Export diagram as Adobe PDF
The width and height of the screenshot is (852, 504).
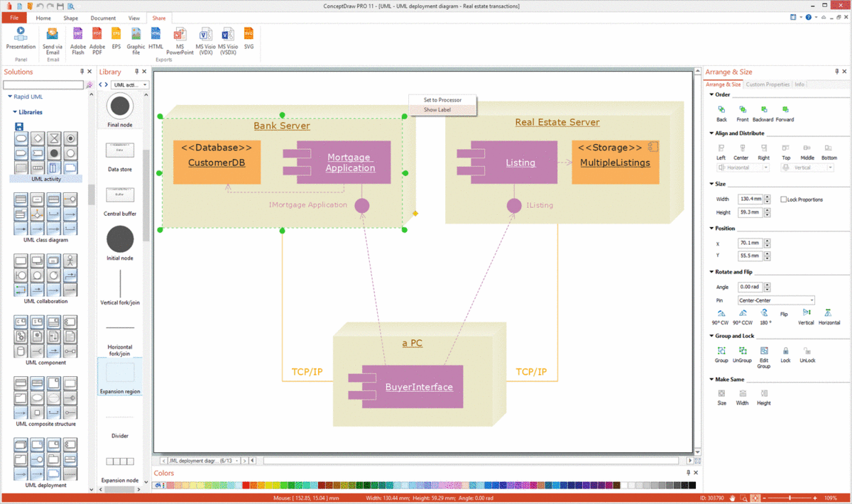click(x=97, y=40)
